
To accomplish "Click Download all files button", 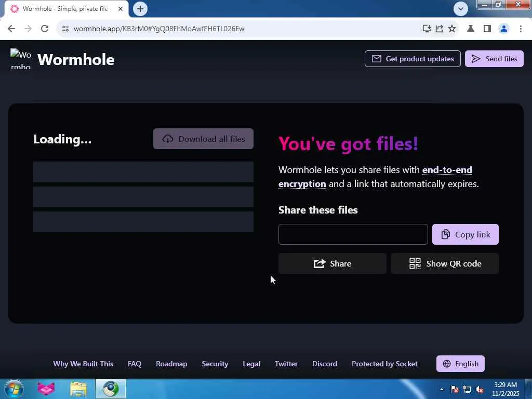I will coord(203,139).
